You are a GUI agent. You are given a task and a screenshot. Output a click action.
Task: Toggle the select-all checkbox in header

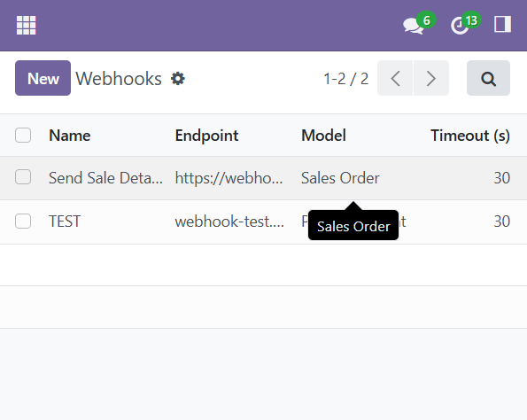click(23, 136)
